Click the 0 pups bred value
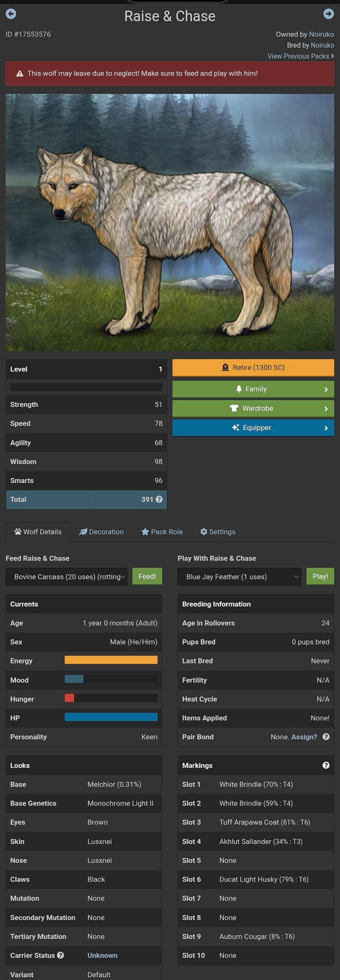 [x=311, y=642]
